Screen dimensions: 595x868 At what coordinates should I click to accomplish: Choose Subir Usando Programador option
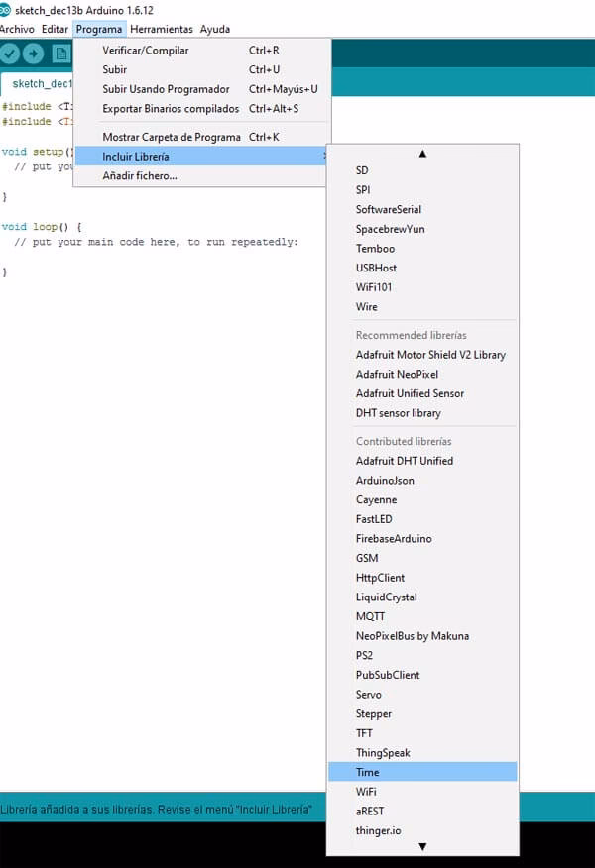click(166, 89)
